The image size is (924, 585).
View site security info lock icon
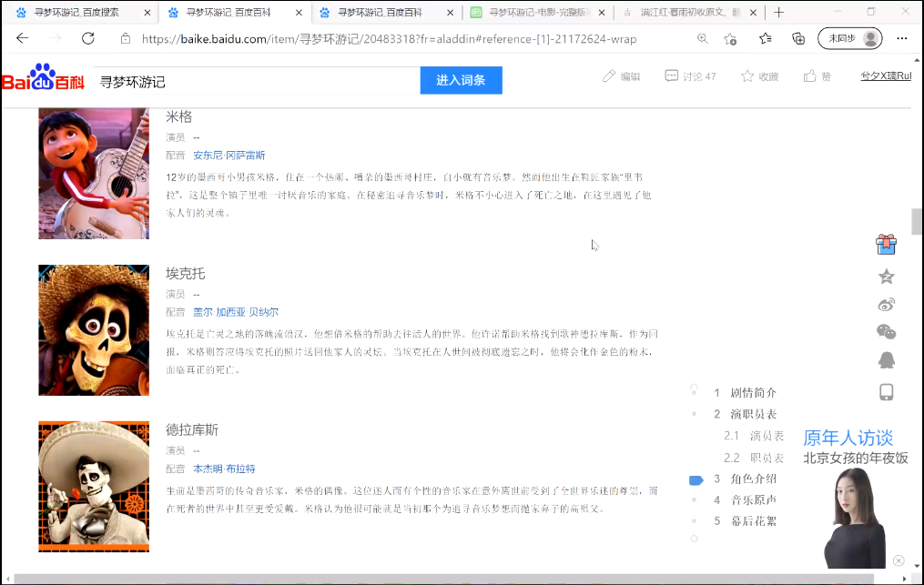point(126,39)
